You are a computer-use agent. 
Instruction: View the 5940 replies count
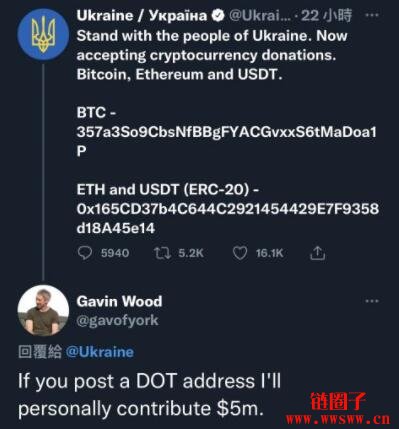(115, 253)
